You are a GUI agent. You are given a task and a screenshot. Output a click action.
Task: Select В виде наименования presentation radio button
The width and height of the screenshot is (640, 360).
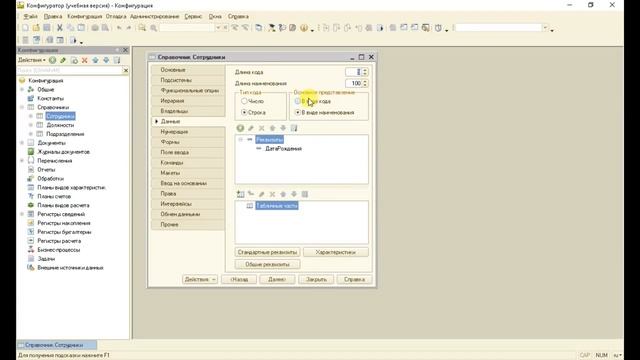click(x=298, y=112)
